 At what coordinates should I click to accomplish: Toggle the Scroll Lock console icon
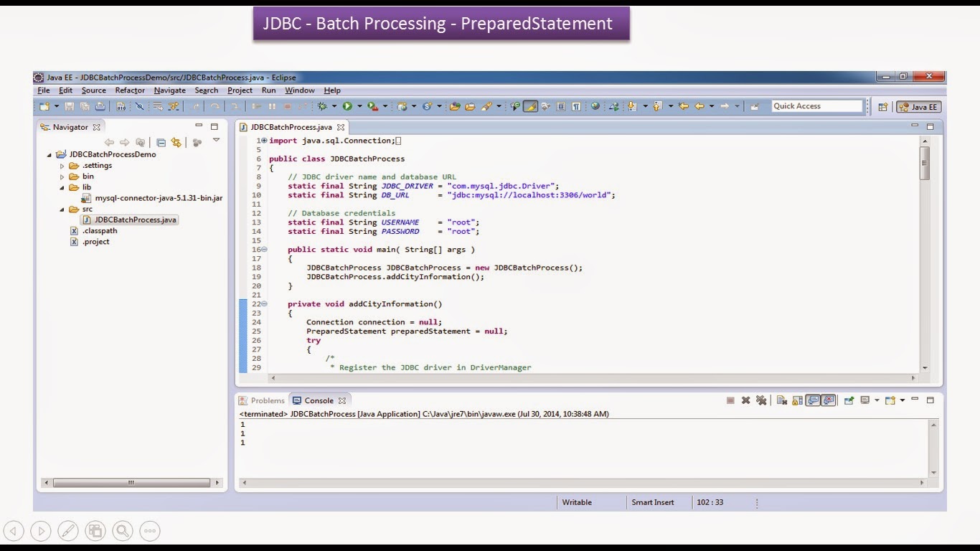pyautogui.click(x=797, y=400)
